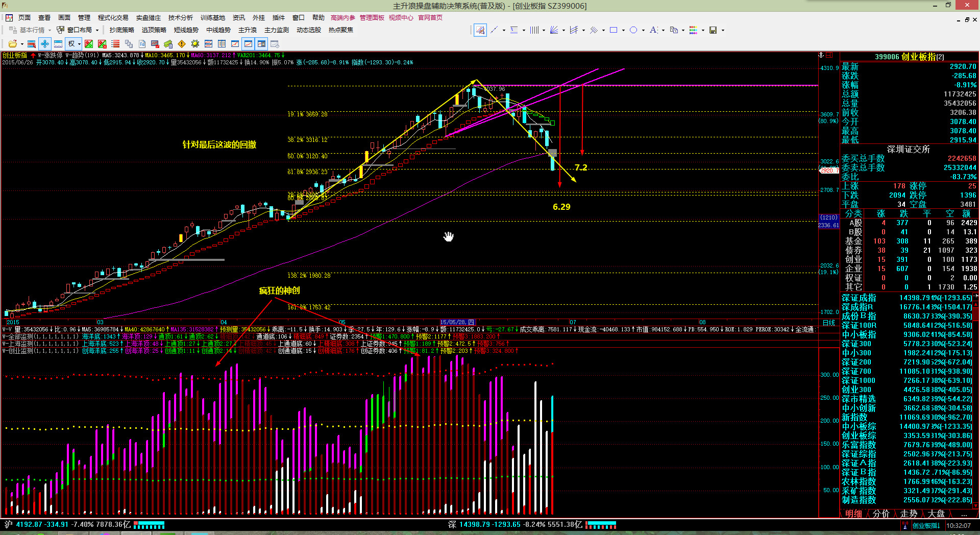
Task: Open the 官网首页 link
Action: [x=430, y=18]
